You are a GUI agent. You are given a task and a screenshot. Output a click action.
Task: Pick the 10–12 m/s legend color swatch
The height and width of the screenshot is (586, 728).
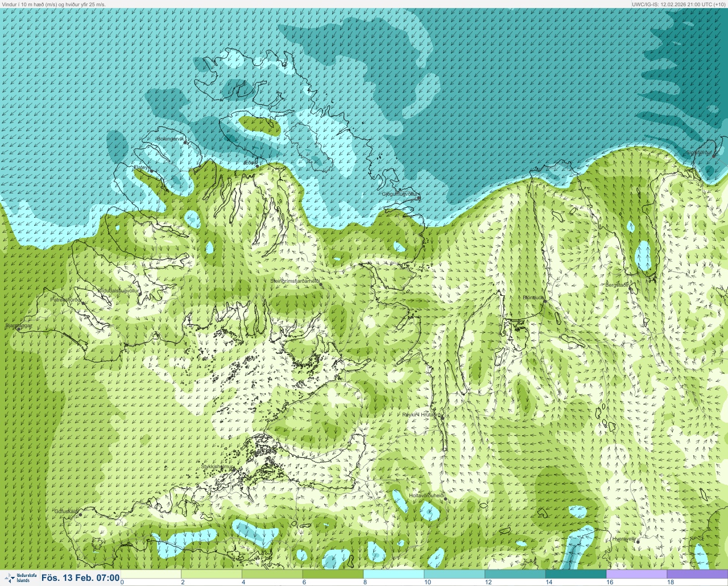tap(454, 574)
